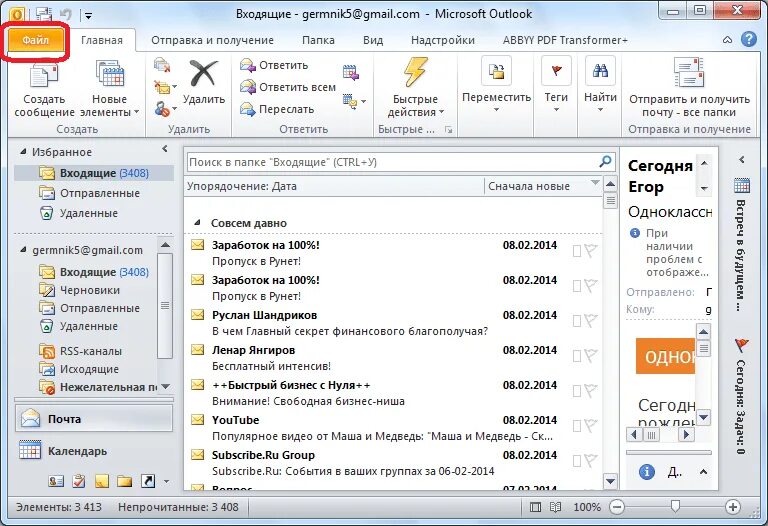Screen dimensions: 768x526
Task: Switch to the Папка tab
Action: (318, 40)
